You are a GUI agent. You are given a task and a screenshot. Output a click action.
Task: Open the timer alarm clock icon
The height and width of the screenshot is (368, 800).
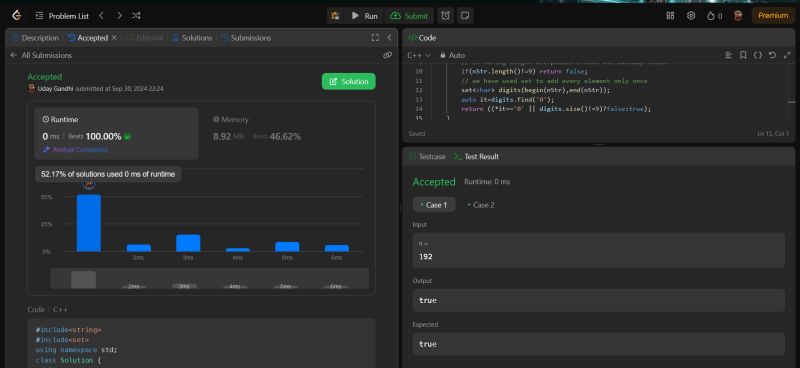click(x=445, y=16)
